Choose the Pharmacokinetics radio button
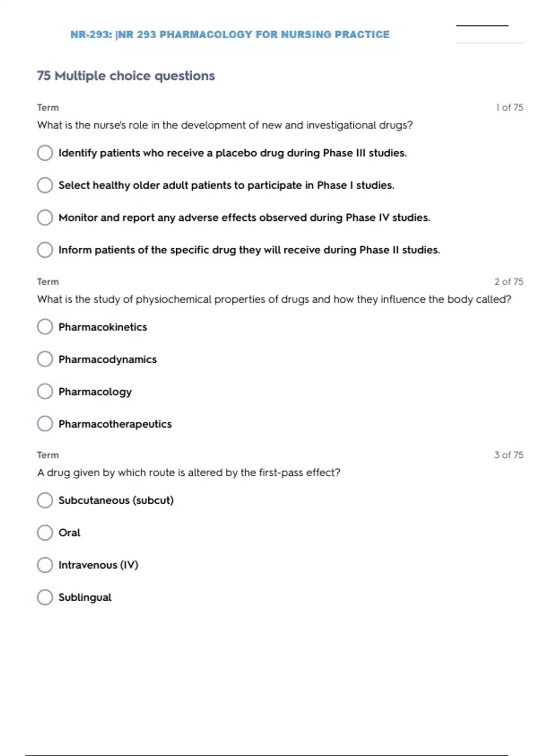 45,327
